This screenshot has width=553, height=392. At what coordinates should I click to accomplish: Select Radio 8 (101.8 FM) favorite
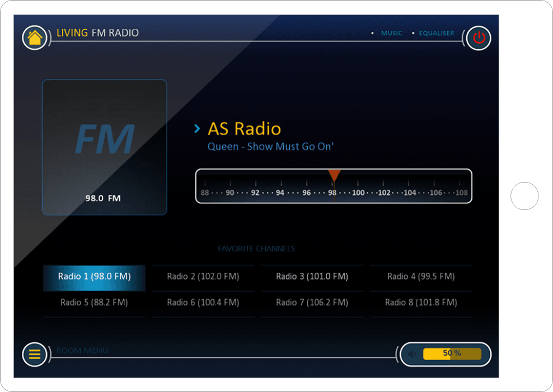coord(421,302)
